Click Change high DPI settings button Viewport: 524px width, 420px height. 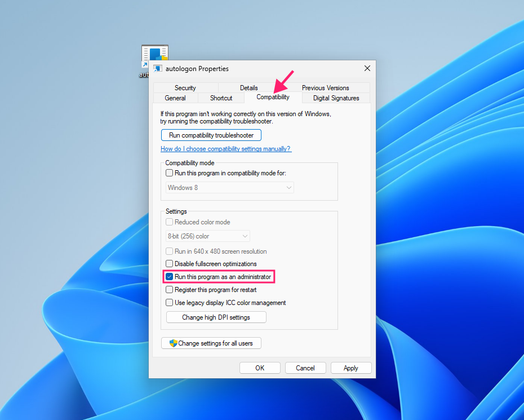point(216,317)
